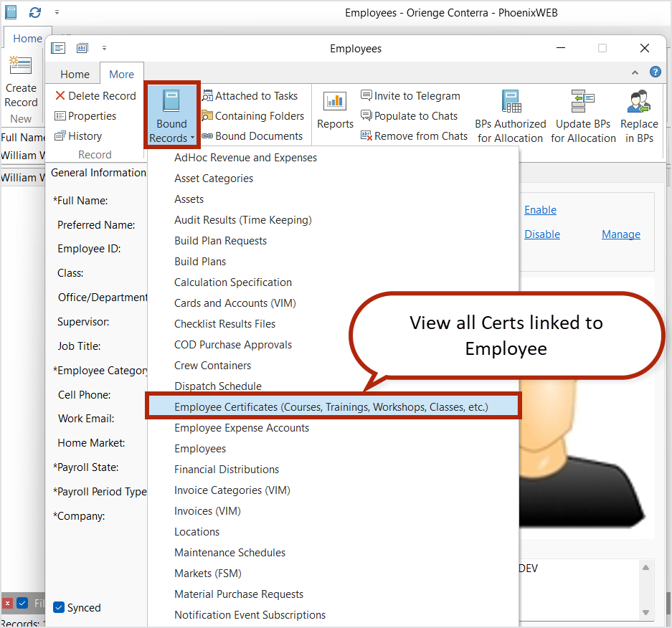Image resolution: width=672 pixels, height=628 pixels.
Task: Click the Bound Records book icon
Action: (171, 101)
